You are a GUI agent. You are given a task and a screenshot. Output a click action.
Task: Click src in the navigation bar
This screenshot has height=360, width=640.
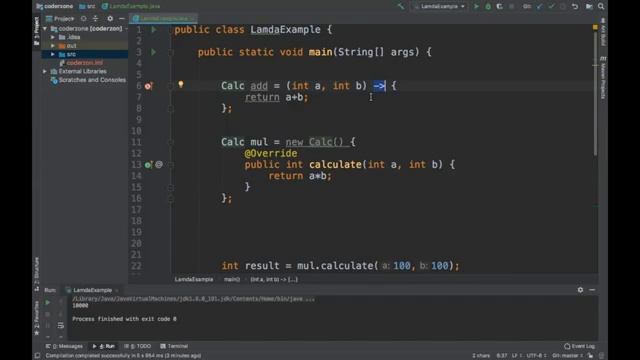tap(87, 6)
